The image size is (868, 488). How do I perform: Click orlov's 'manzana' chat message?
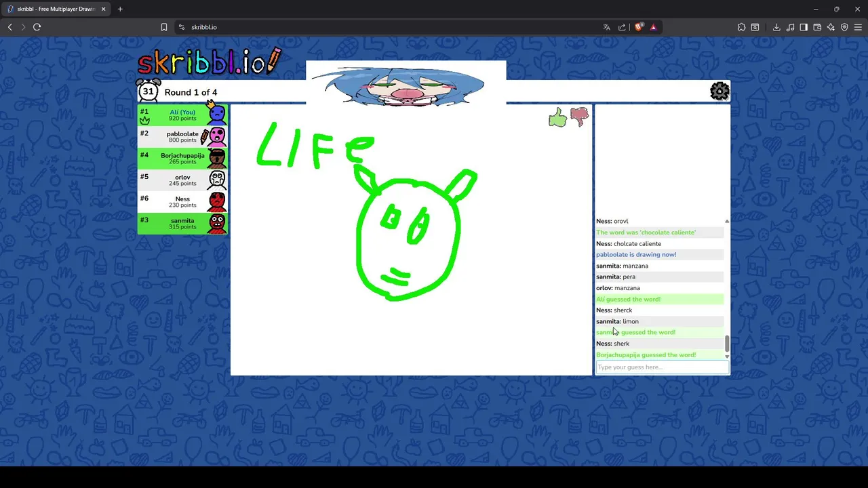(618, 288)
